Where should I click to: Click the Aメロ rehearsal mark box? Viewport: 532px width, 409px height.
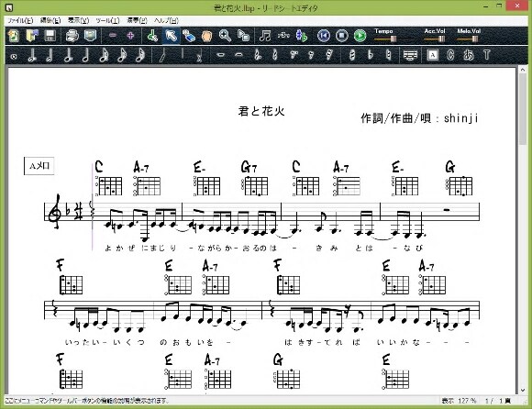(39, 166)
